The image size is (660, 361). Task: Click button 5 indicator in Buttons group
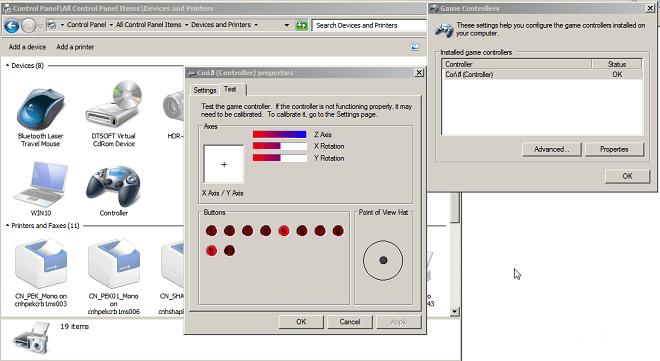[x=284, y=231]
